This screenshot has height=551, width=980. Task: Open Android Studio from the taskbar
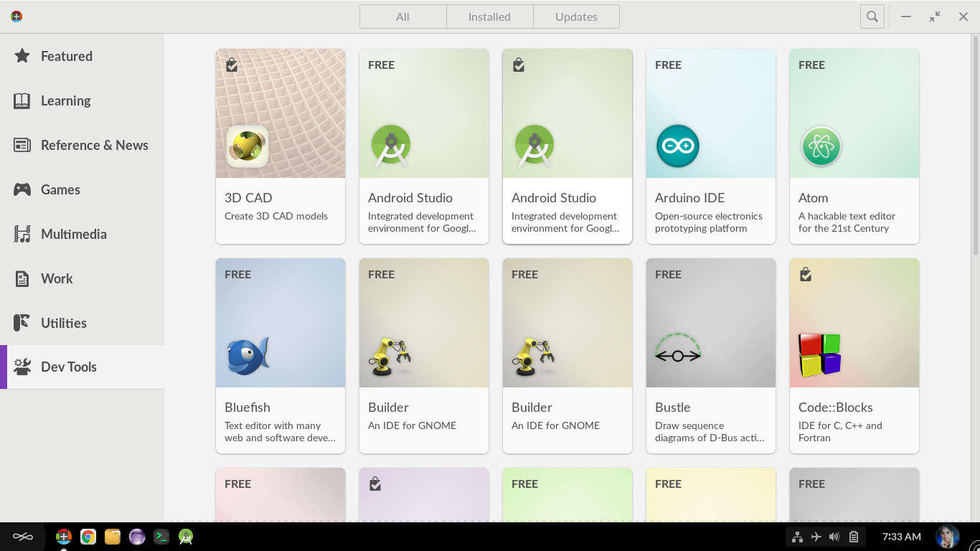coord(186,537)
